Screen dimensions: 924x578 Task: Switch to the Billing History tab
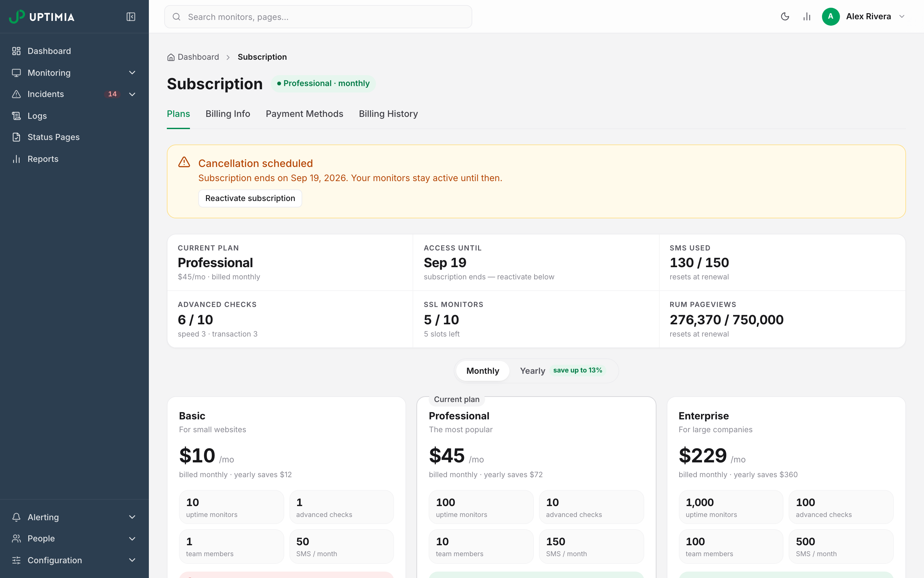[388, 114]
